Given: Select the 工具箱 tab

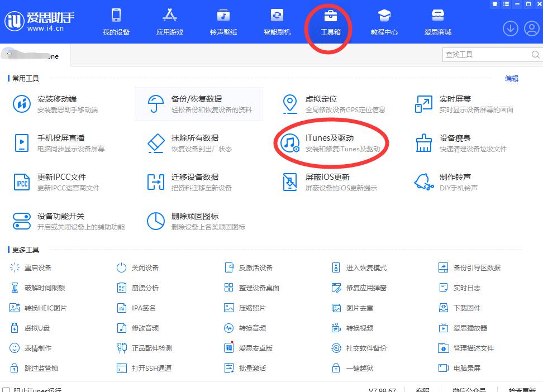Looking at the screenshot, I should click(x=330, y=22).
